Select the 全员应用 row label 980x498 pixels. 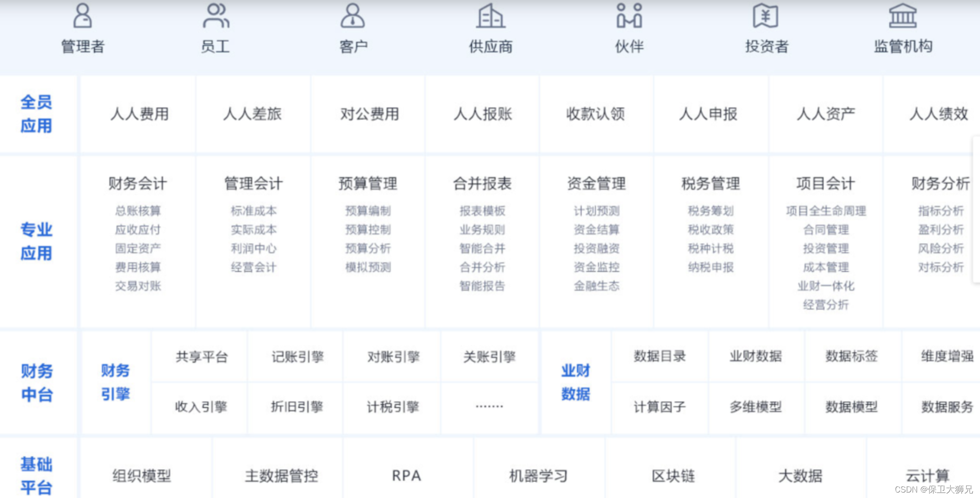(x=36, y=114)
